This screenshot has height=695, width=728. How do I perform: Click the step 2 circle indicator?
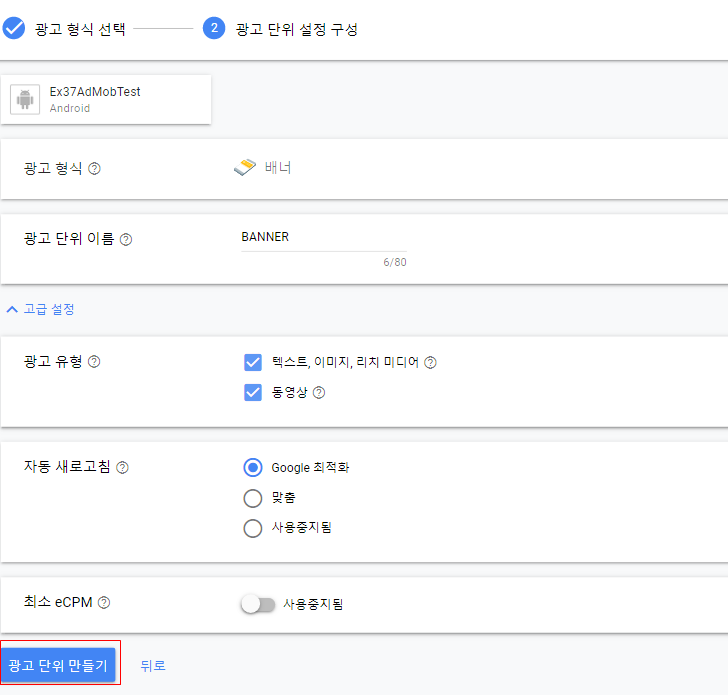click(x=214, y=28)
